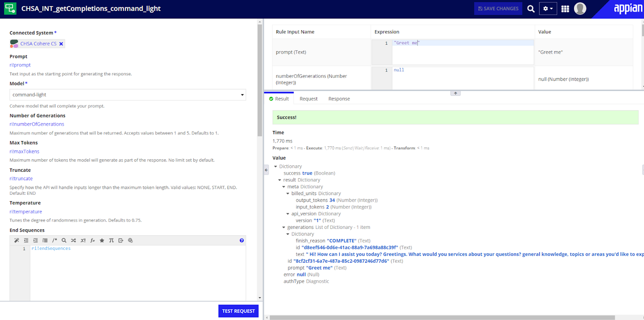
Task: Click the magic wand format expression icon
Action: click(16, 240)
